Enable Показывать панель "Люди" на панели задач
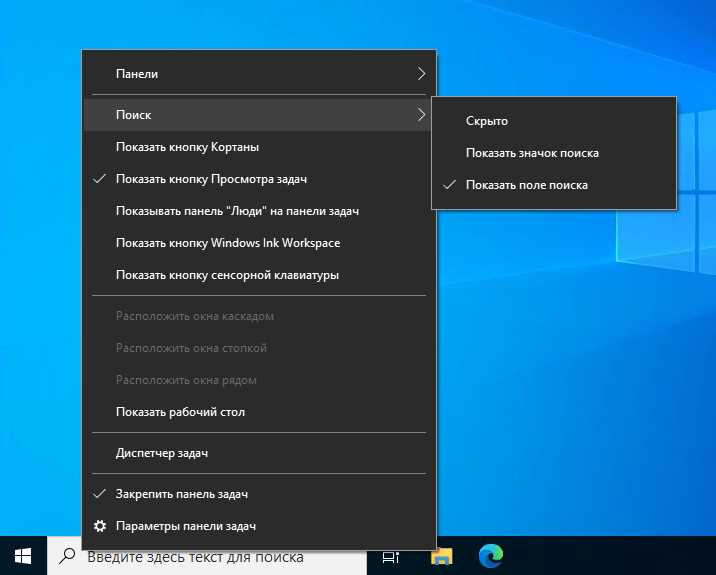716x575 pixels. pyautogui.click(x=259, y=211)
